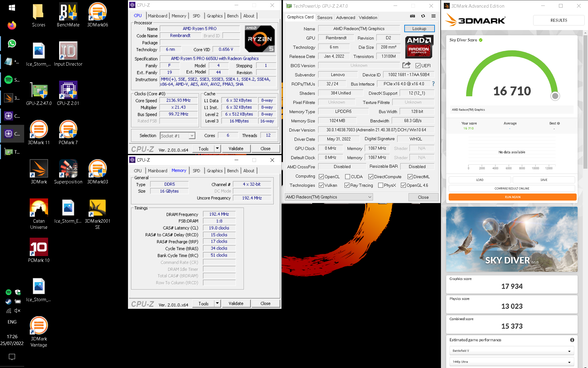Click the Spotify system tray icon
588x368 pixels.
coord(9,292)
